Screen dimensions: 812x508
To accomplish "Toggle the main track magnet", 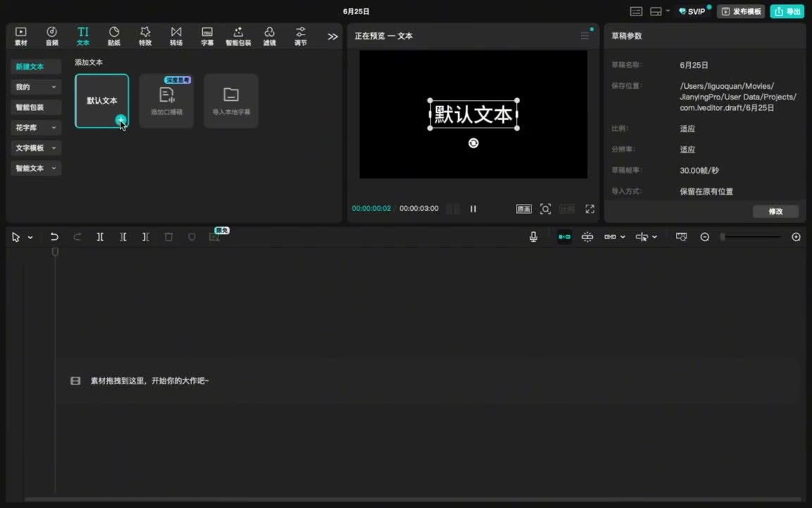I will pyautogui.click(x=565, y=237).
